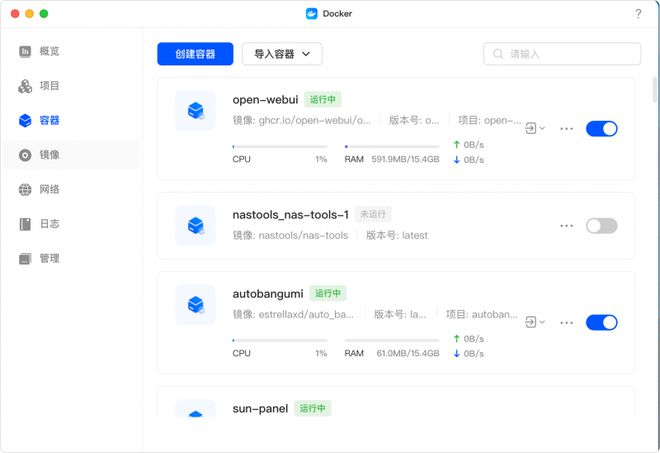660x453 pixels.
Task: Open help via question mark icon
Action: 638,14
